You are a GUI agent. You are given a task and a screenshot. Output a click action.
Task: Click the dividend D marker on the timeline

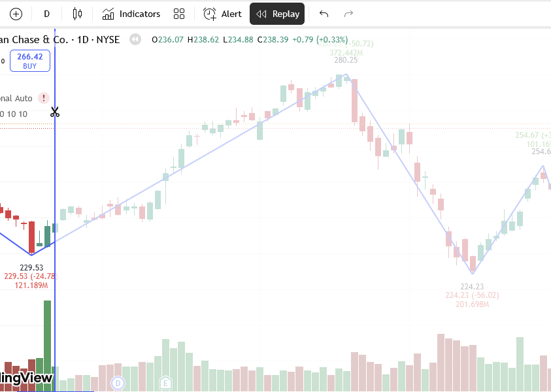point(118,384)
